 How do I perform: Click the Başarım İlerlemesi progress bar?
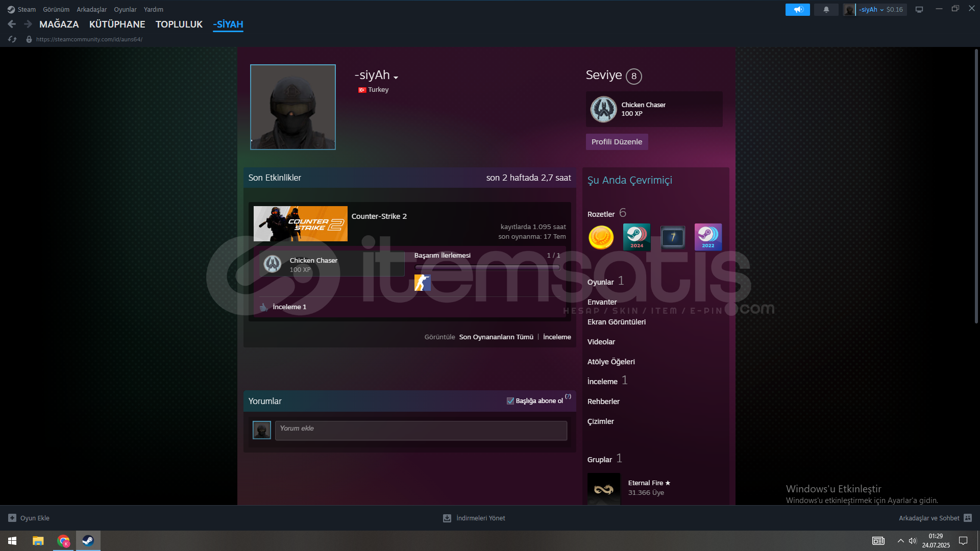[x=487, y=267]
